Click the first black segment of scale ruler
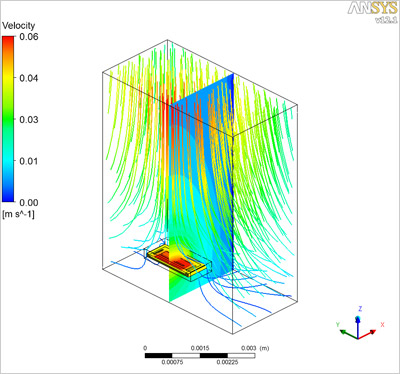 (x=159, y=356)
